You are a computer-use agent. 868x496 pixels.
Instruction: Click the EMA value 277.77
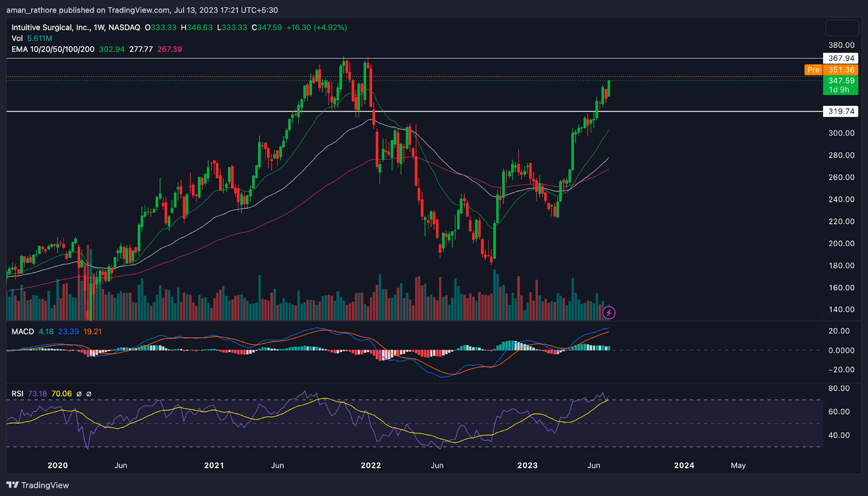pos(141,49)
